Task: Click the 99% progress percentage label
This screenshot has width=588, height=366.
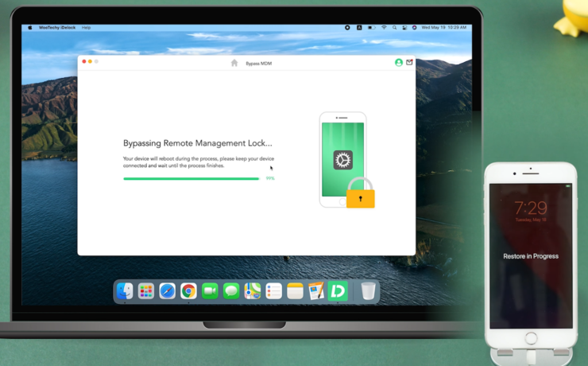Action: [270, 178]
